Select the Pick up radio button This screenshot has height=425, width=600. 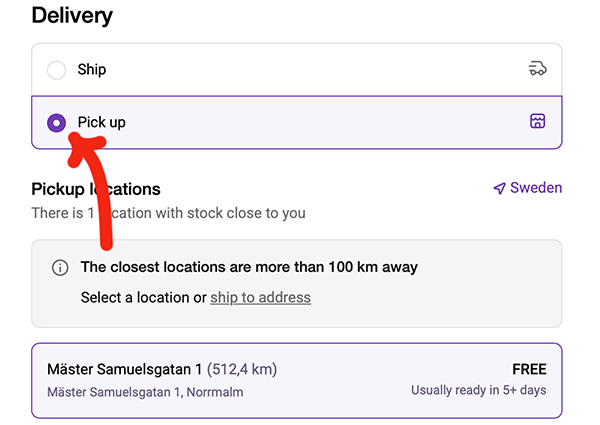click(57, 123)
